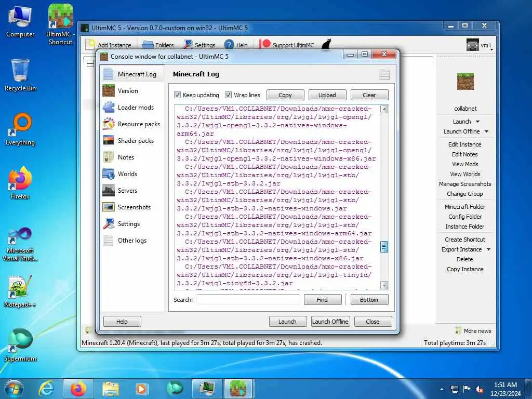Image resolution: width=532 pixels, height=399 pixels.
Task: Click Launch in the main window side panel
Action: [x=462, y=122]
